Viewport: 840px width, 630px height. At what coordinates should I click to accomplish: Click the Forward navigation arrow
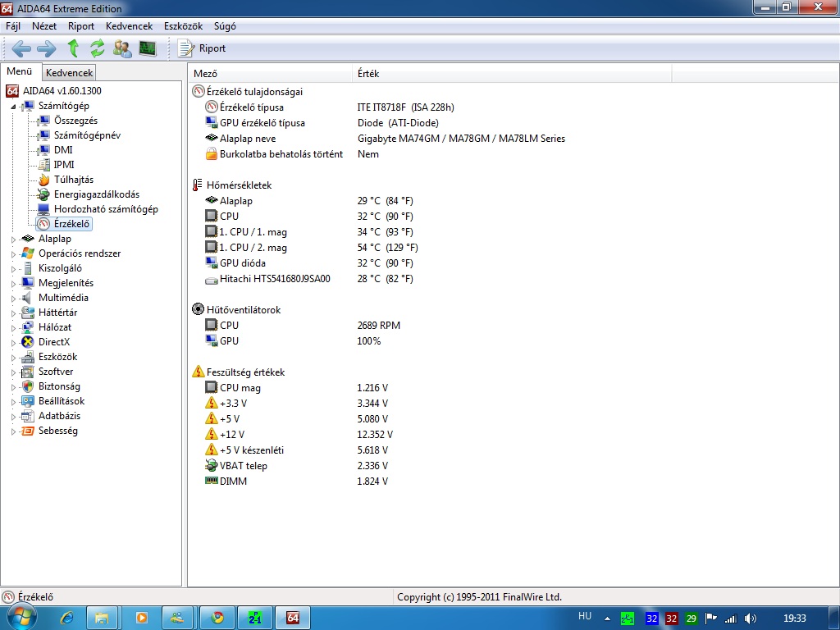tap(46, 48)
